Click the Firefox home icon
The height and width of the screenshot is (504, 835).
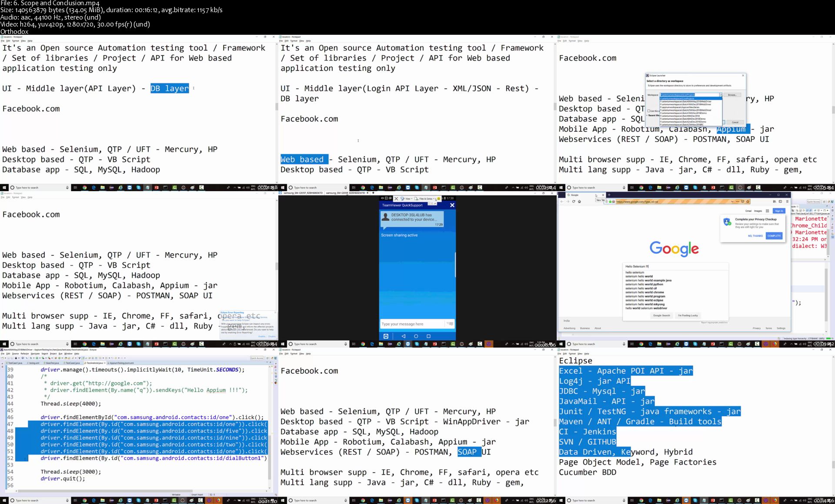579,202
